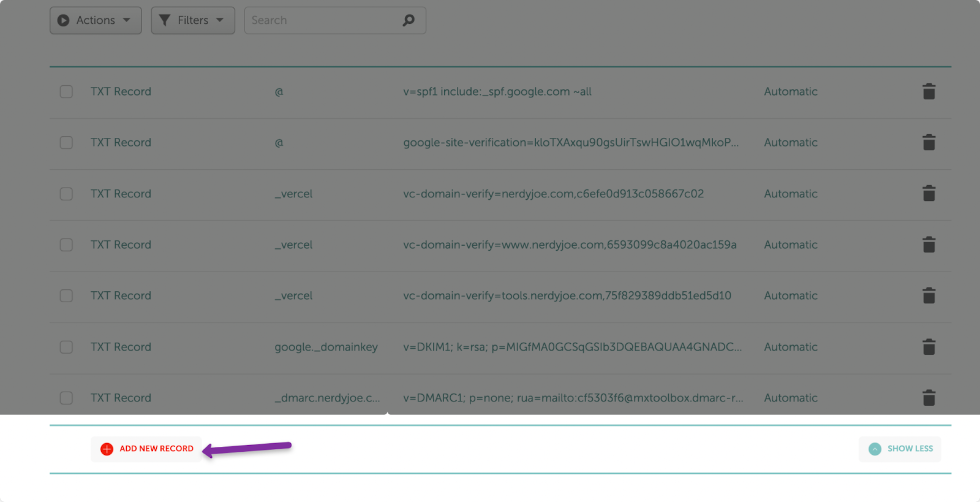Click TXT Record type in DKIM1 row
980x502 pixels.
point(121,347)
